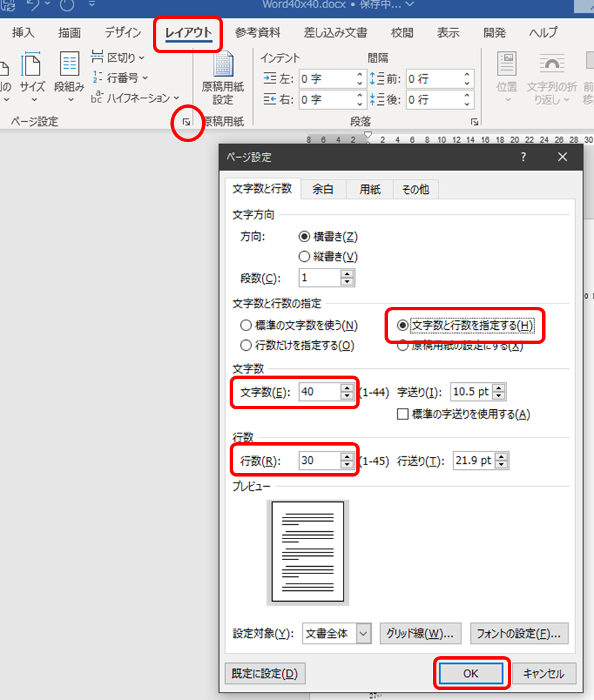Open the 区切り breaks menu
Viewport: 594px width, 700px height.
(x=118, y=58)
